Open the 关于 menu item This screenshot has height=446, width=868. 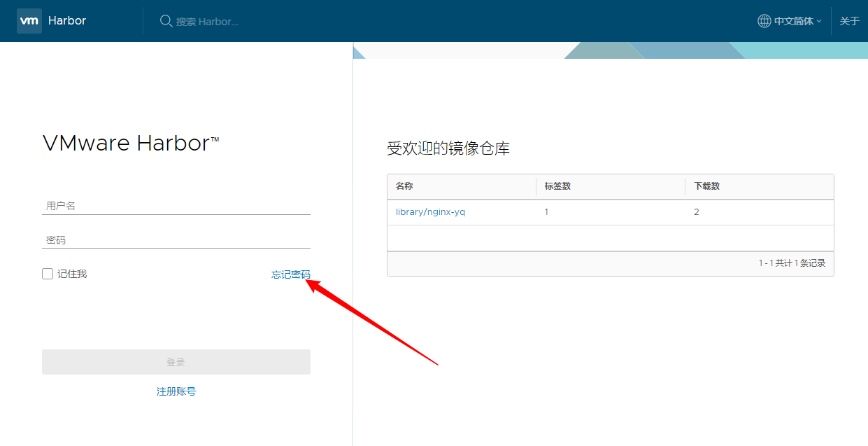pos(849,21)
